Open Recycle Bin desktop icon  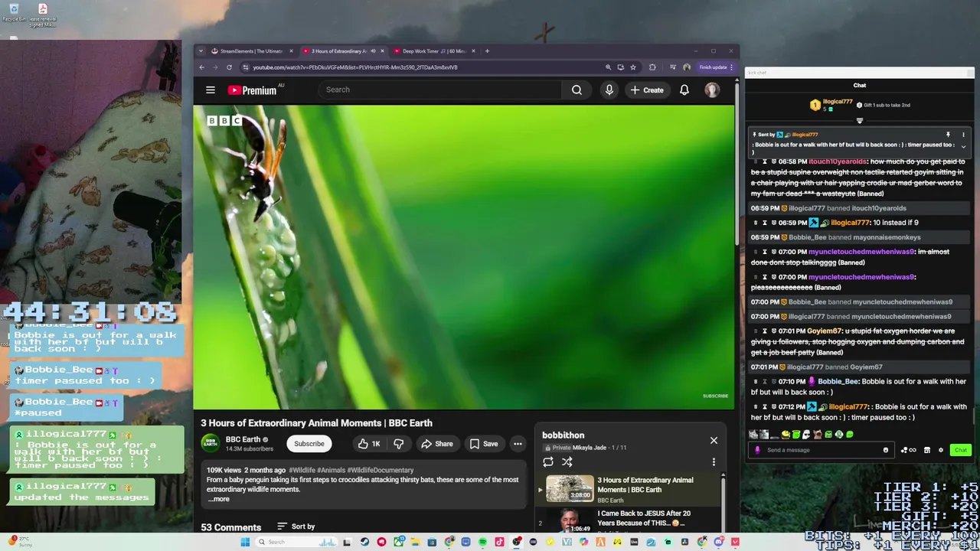pyautogui.click(x=14, y=13)
